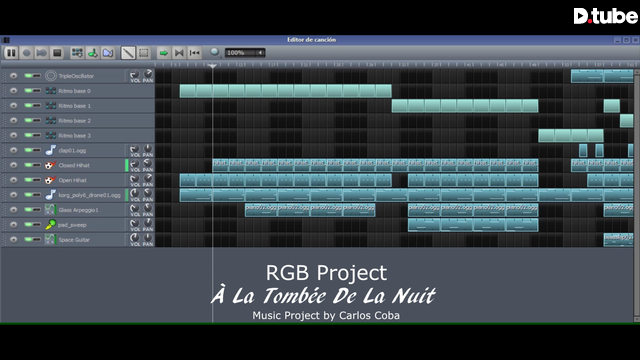
Task: Click the Ritmo base 1 beat icon
Action: [51, 106]
